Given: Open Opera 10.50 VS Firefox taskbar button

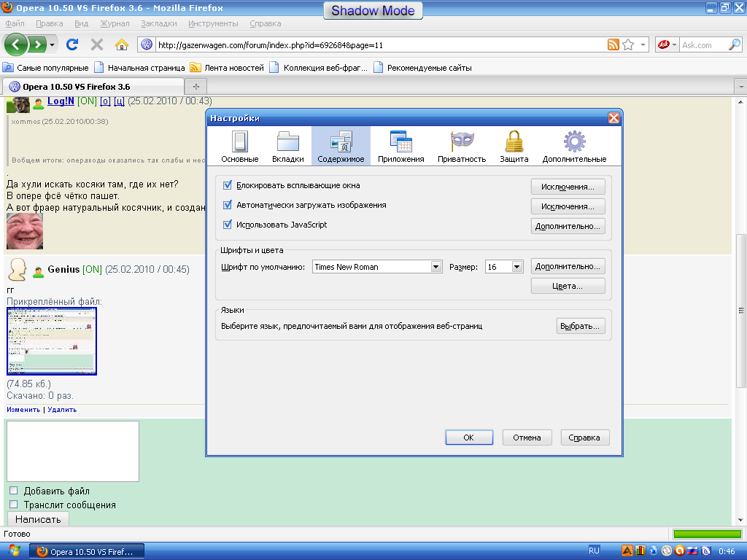Looking at the screenshot, I should [87, 551].
